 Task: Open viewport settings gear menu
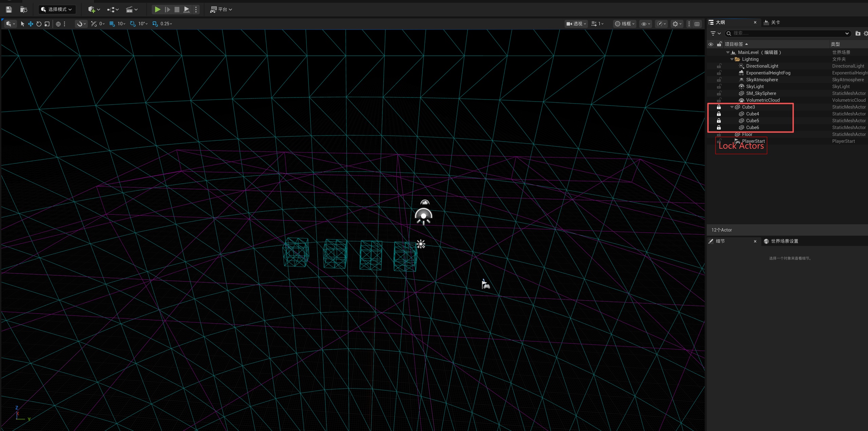click(x=677, y=24)
